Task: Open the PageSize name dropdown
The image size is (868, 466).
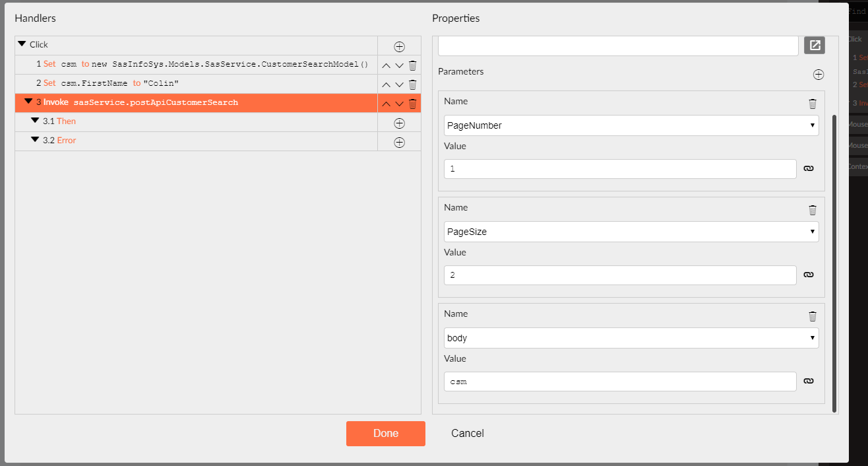Action: coord(631,232)
